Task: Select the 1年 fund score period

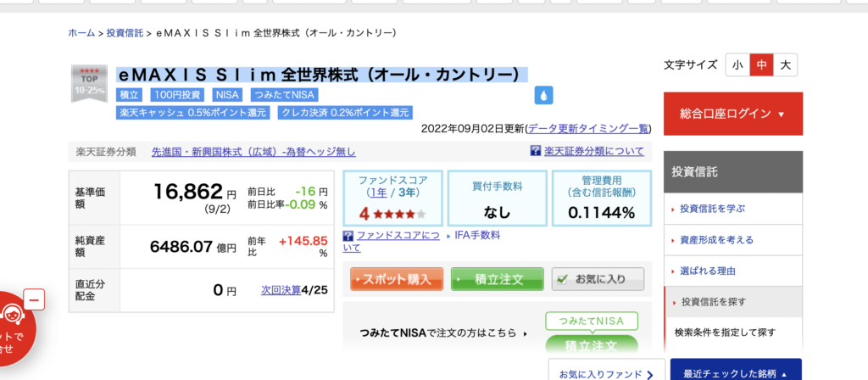Action: (379, 193)
